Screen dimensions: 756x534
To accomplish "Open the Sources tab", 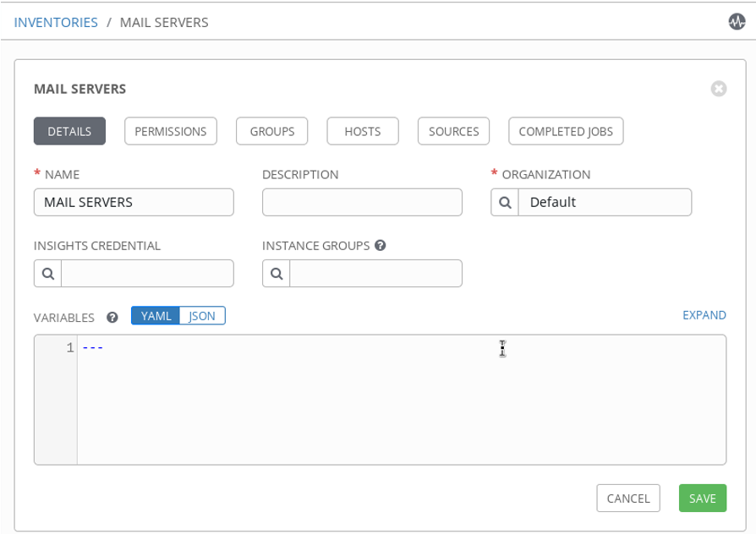I will (454, 131).
